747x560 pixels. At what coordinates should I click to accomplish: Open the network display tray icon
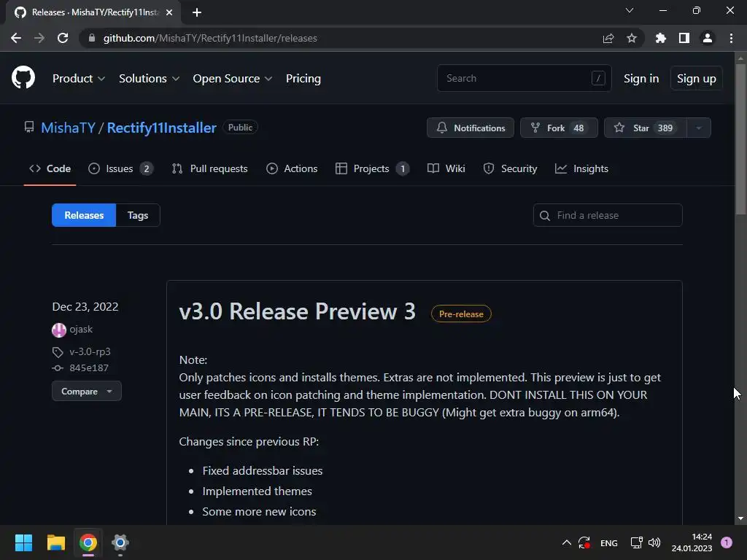click(x=636, y=542)
